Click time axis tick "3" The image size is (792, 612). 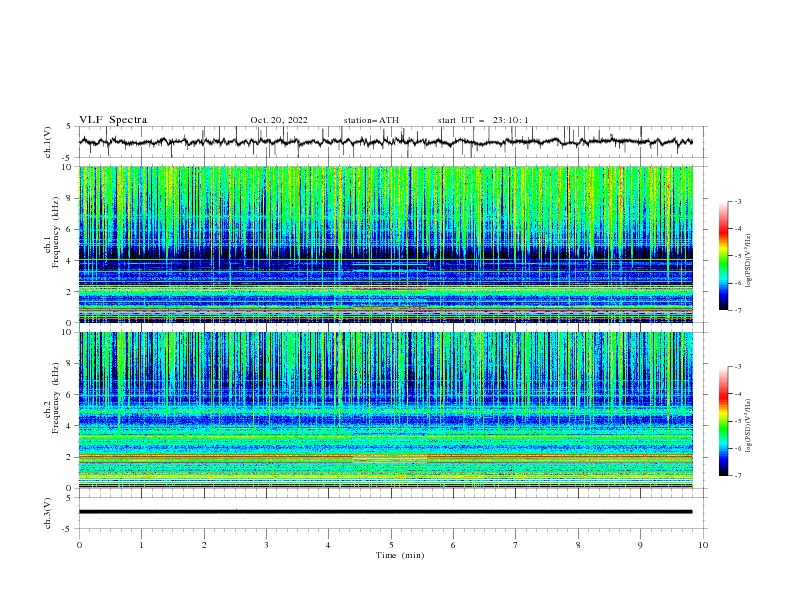coord(266,545)
